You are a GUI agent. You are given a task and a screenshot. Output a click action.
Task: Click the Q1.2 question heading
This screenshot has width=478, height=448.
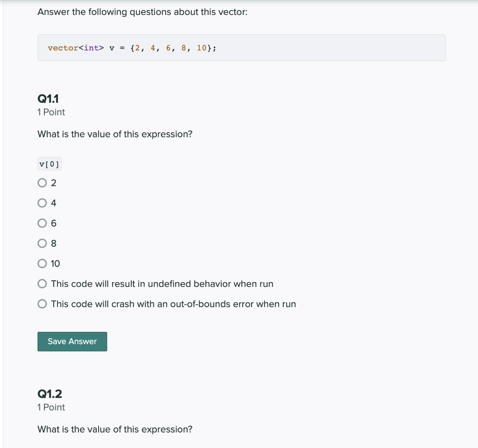coord(49,394)
